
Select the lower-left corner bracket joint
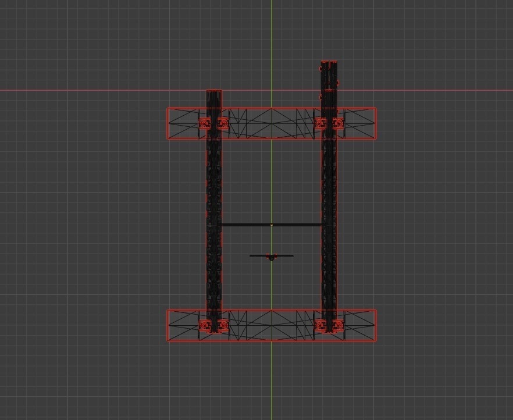(x=205, y=324)
